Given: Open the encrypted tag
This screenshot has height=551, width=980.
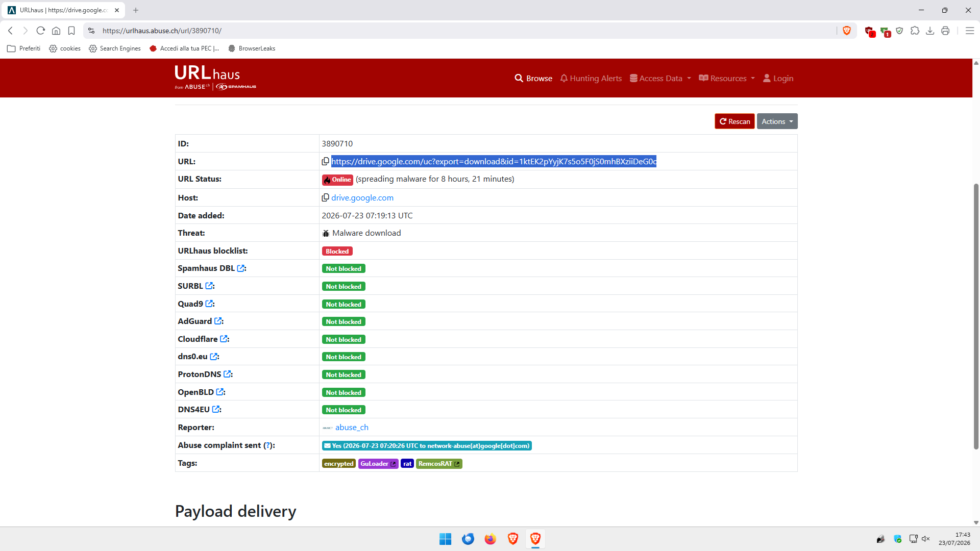Looking at the screenshot, I should (x=339, y=464).
